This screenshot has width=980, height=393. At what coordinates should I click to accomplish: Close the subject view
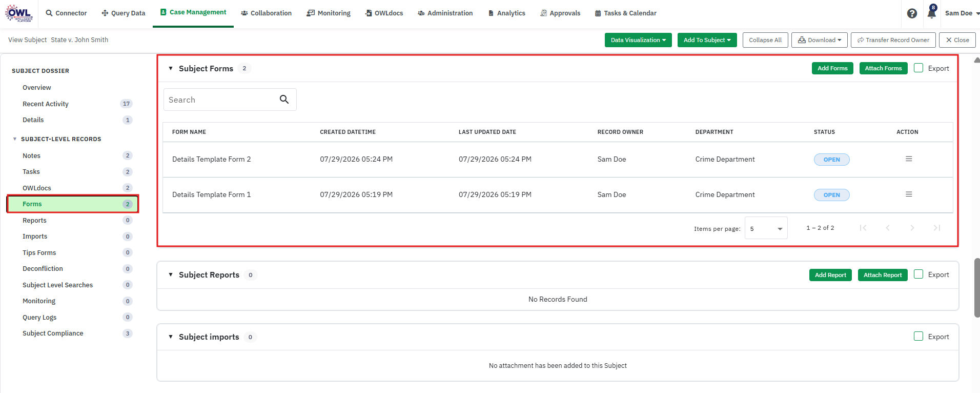(x=957, y=40)
